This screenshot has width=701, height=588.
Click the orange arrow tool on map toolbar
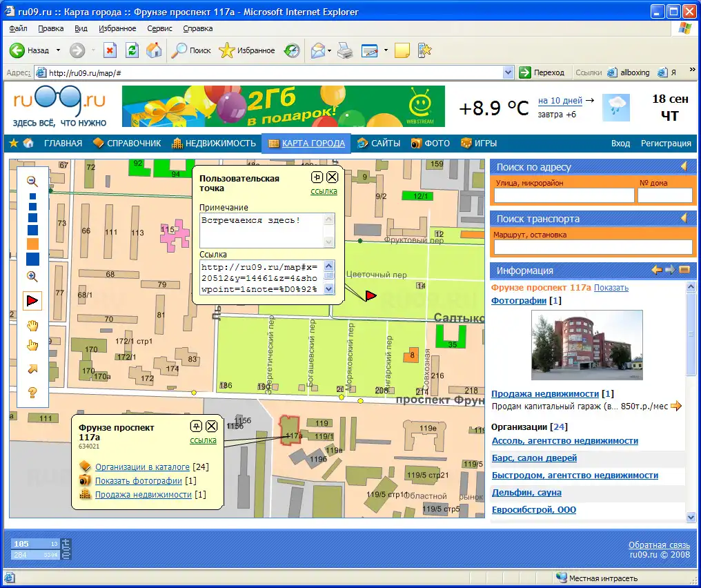pyautogui.click(x=32, y=369)
